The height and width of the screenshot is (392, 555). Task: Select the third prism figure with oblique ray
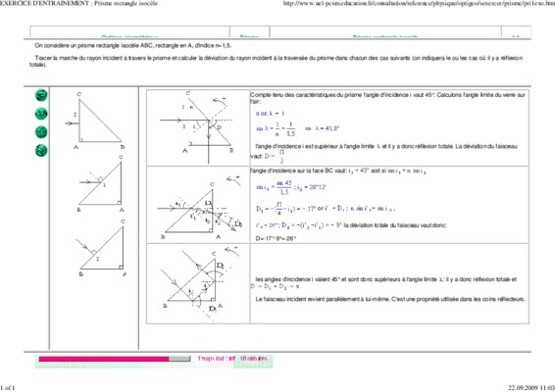[101, 248]
